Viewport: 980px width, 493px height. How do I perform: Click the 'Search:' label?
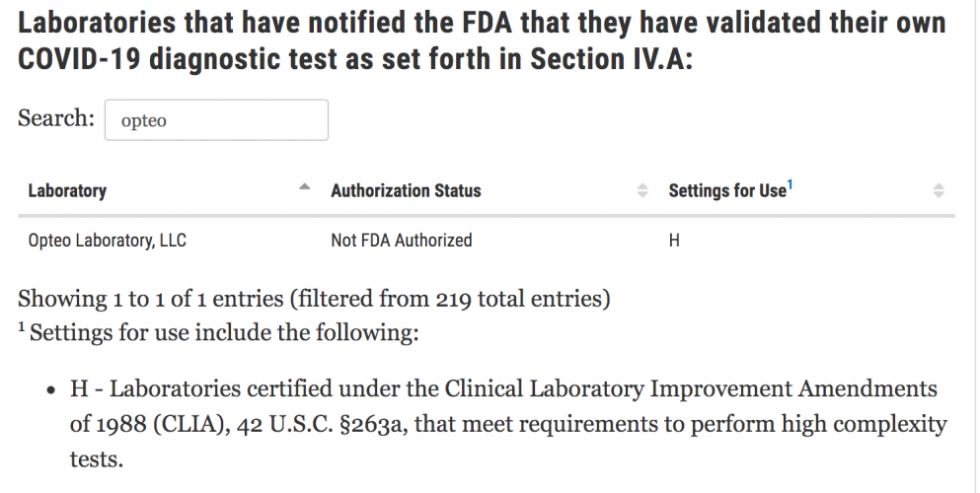tap(56, 119)
